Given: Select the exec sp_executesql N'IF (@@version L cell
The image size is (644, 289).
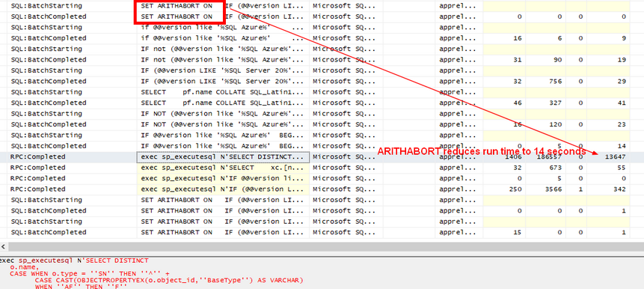Looking at the screenshot, I should pyautogui.click(x=223, y=189).
